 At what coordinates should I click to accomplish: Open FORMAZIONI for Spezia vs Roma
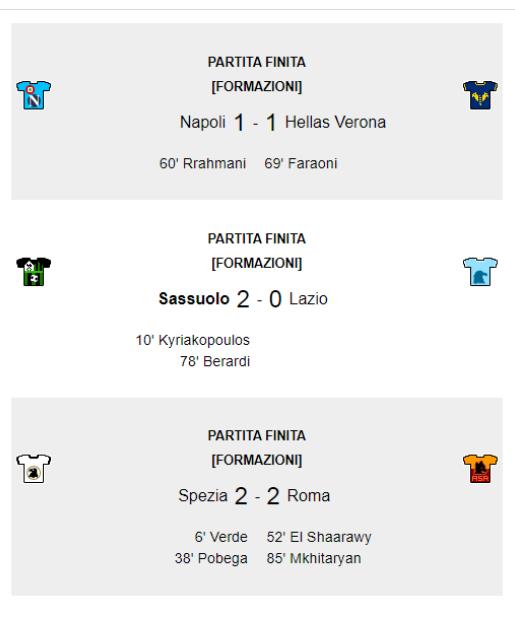click(x=257, y=460)
